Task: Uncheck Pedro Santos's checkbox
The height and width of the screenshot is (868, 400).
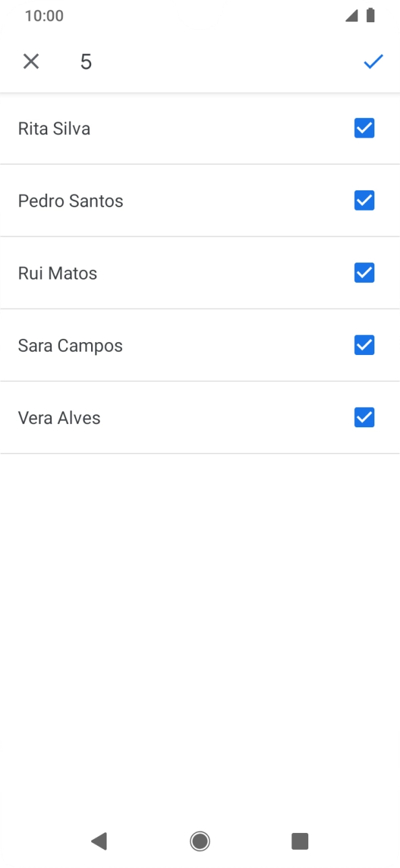Action: click(364, 200)
